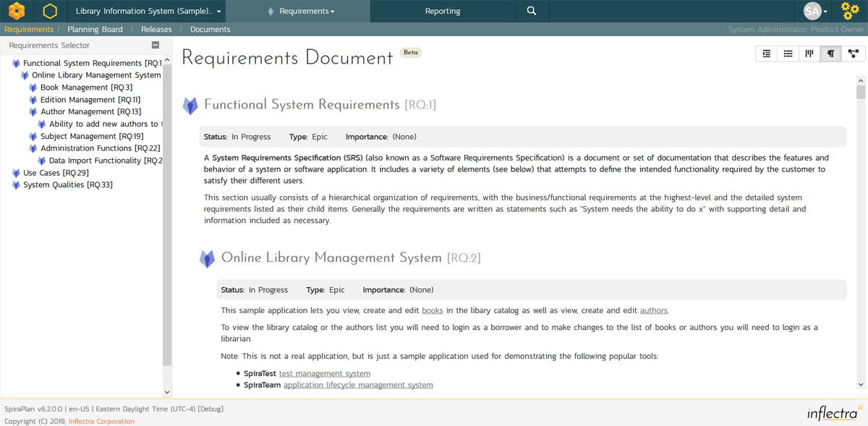Screen dimensions: 868x426
Task: Select Functional System Requirements in selector tree
Action: pos(93,63)
